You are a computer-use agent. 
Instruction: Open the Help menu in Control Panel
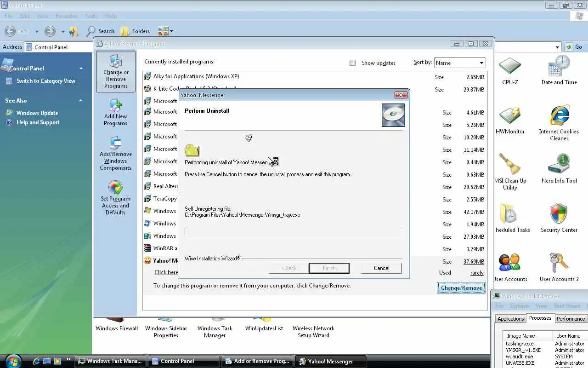(x=111, y=16)
